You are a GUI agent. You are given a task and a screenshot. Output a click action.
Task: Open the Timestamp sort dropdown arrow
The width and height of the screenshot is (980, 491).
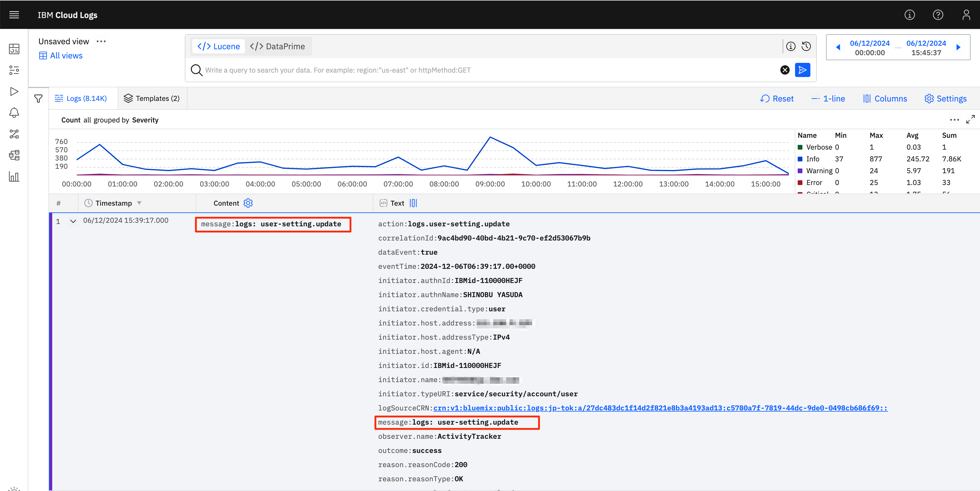click(139, 203)
